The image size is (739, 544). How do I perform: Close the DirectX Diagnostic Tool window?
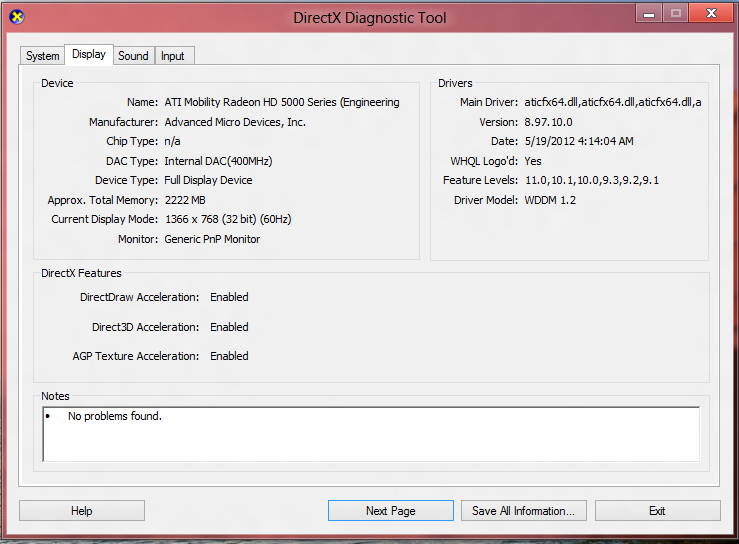[711, 13]
